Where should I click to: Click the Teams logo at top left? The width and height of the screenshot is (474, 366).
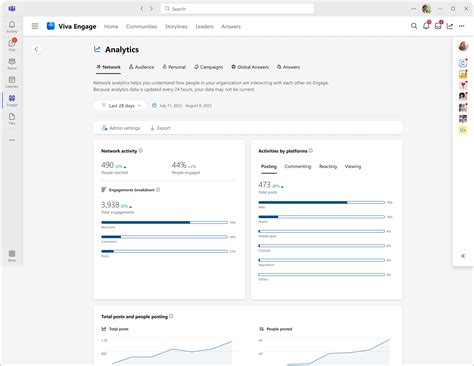pos(12,9)
